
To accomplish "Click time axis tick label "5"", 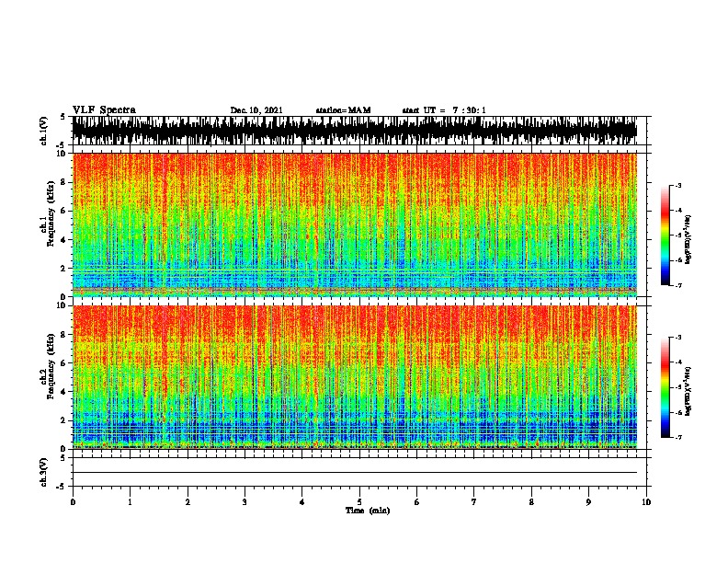I will click(359, 501).
